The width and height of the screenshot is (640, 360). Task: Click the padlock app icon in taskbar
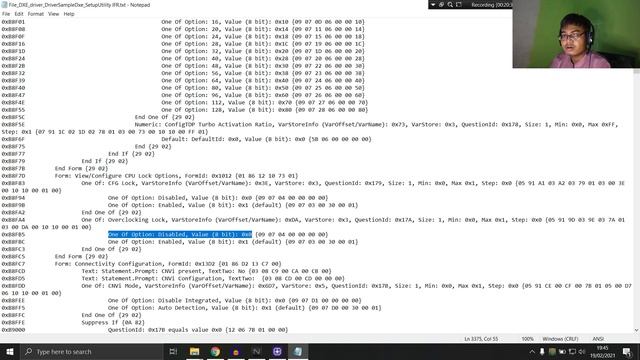pos(236,351)
